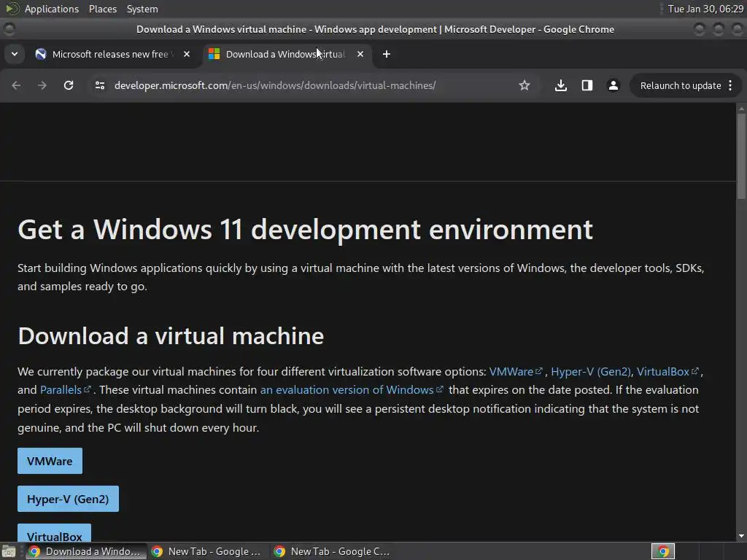Open the Chrome downloads icon
Image resolution: width=747 pixels, height=560 pixels.
click(x=561, y=85)
